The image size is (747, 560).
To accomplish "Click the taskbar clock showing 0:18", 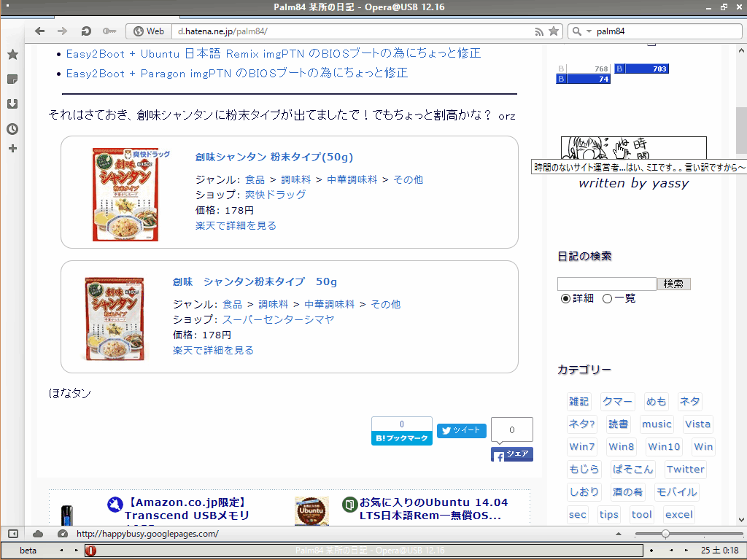I will [x=719, y=551].
